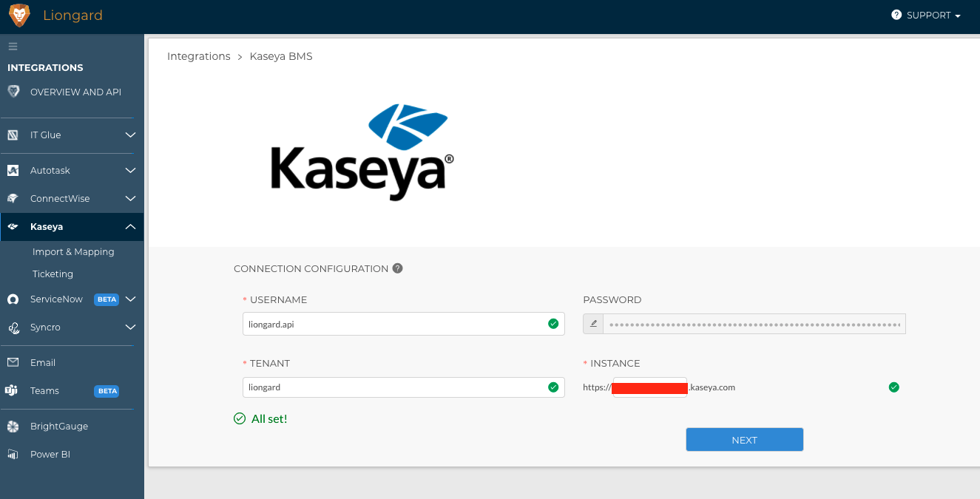Expand the ConnectWise section chevron
This screenshot has width=980, height=499.
pyautogui.click(x=130, y=199)
